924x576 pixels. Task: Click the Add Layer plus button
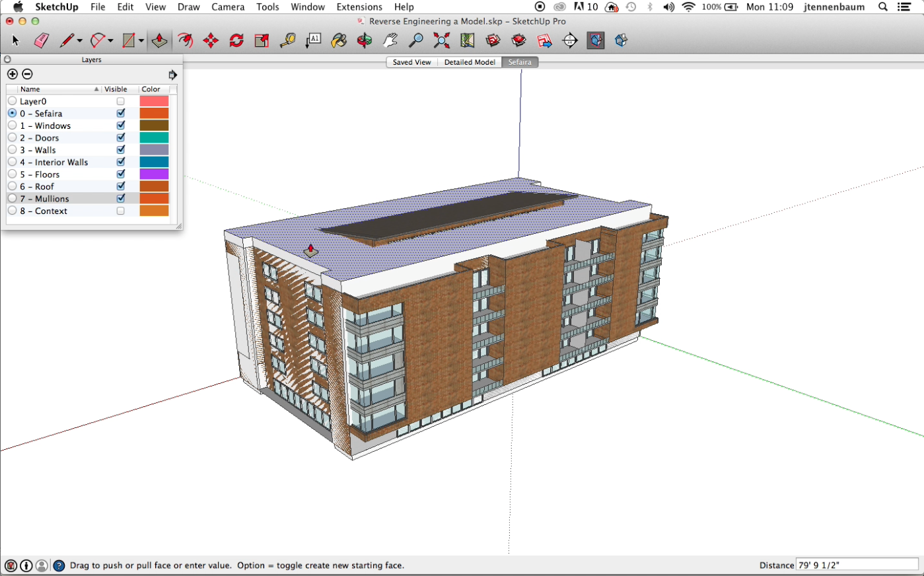point(13,74)
